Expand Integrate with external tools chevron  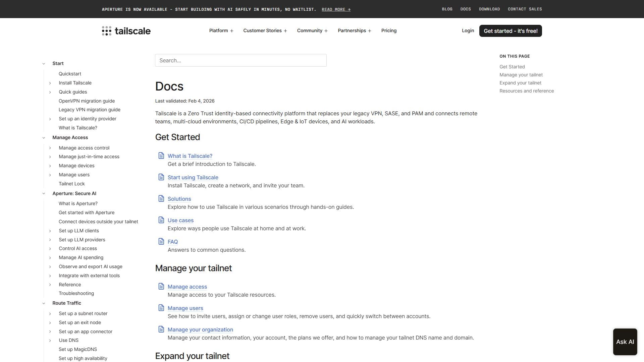tap(50, 276)
